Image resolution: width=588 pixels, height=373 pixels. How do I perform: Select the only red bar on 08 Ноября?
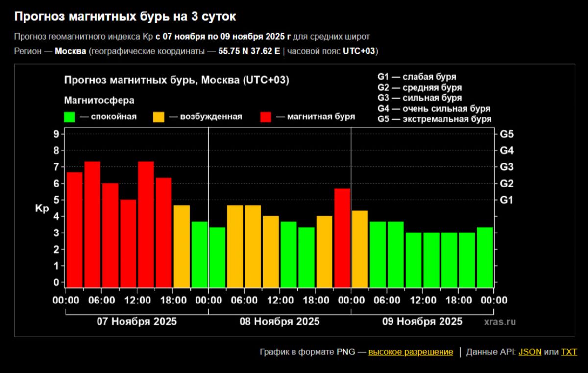click(343, 238)
